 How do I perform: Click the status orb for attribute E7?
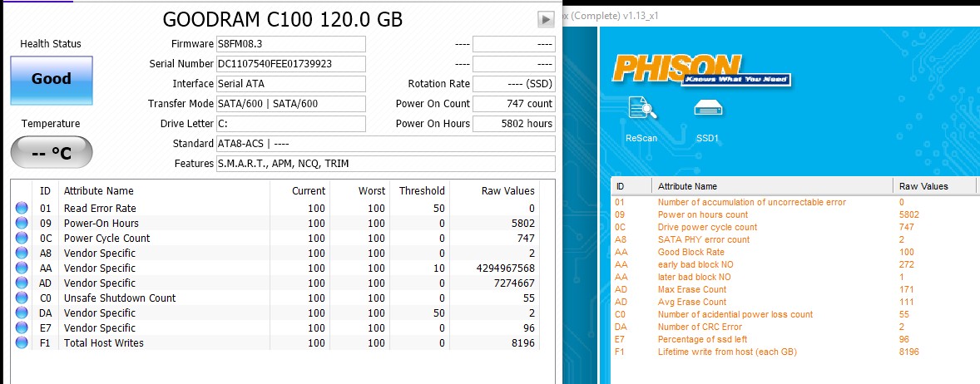[x=22, y=327]
